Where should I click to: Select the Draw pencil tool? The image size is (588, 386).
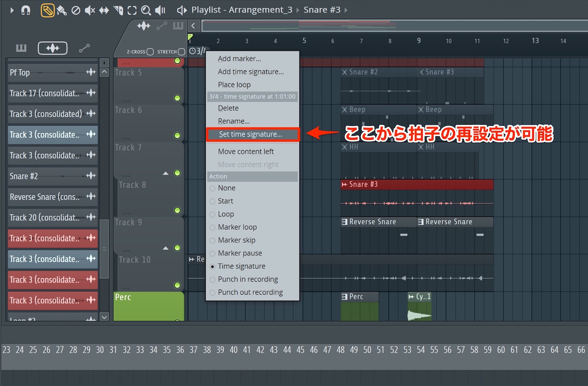48,10
